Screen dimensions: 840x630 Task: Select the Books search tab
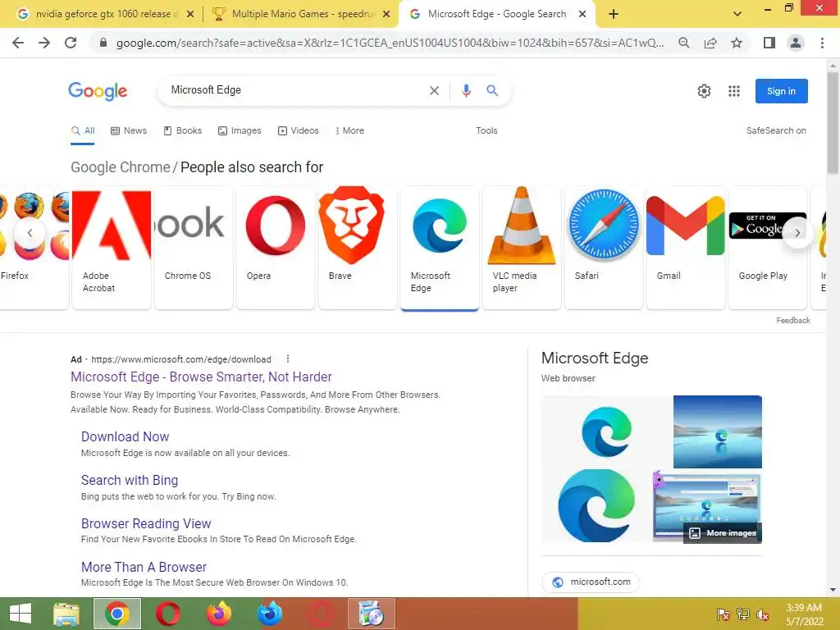pos(183,130)
